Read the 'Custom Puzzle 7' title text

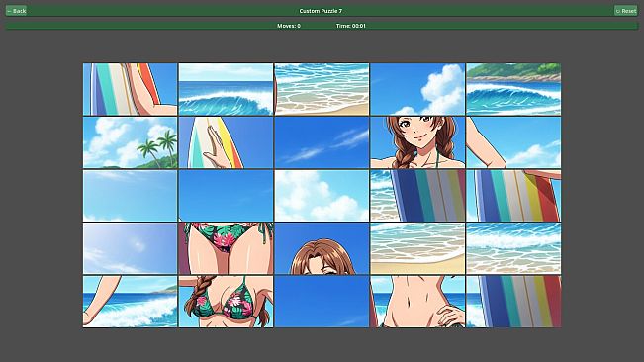coord(321,11)
